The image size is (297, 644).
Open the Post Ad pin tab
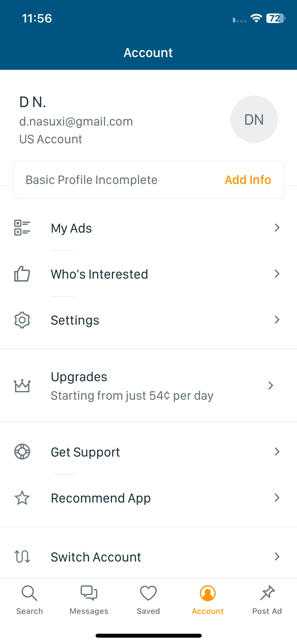coord(267,600)
